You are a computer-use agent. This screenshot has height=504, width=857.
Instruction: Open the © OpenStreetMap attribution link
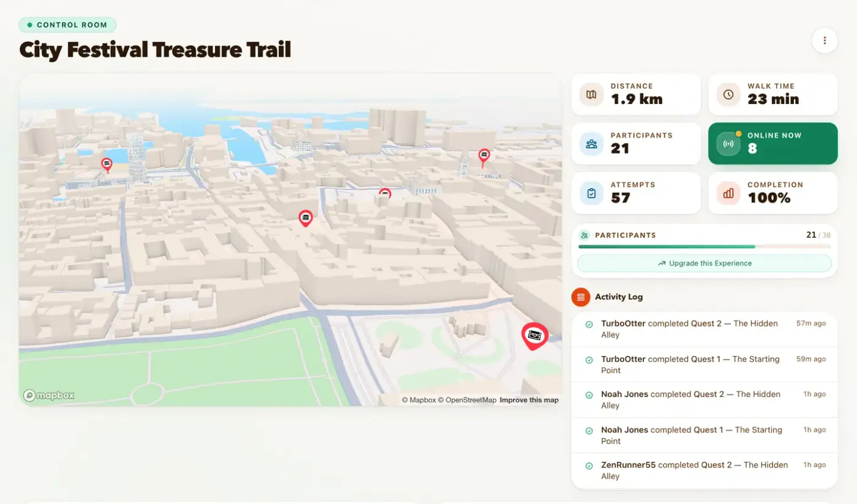tap(467, 400)
